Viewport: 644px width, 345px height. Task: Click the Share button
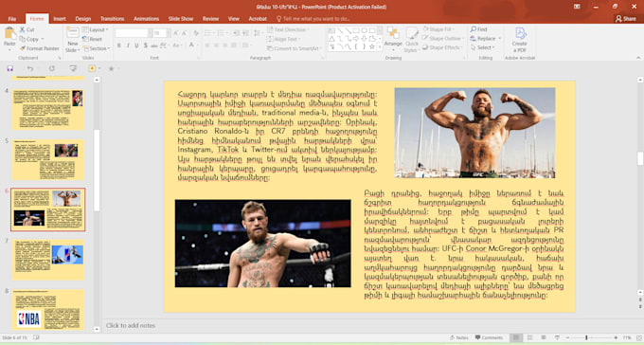pos(625,19)
